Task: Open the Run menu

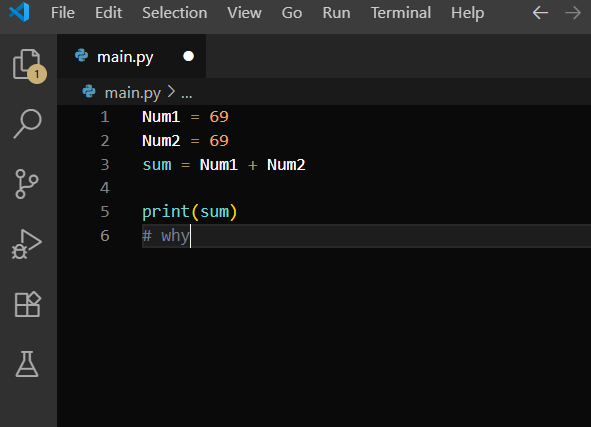Action: [336, 13]
